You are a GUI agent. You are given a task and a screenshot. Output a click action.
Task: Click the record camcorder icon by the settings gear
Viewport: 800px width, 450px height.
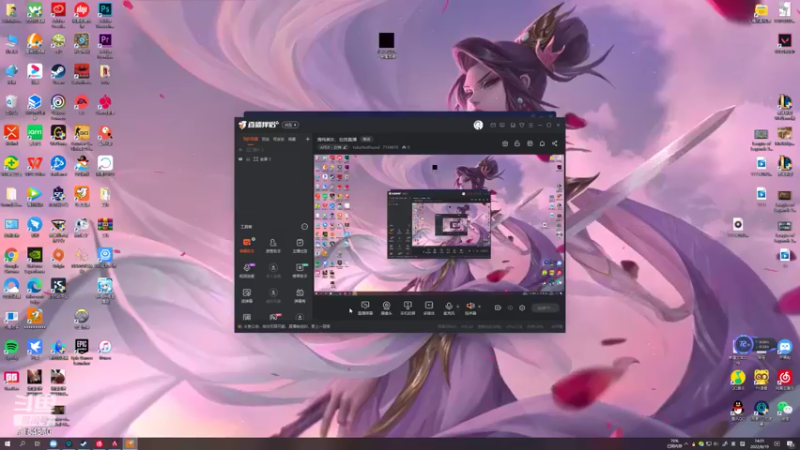click(498, 308)
